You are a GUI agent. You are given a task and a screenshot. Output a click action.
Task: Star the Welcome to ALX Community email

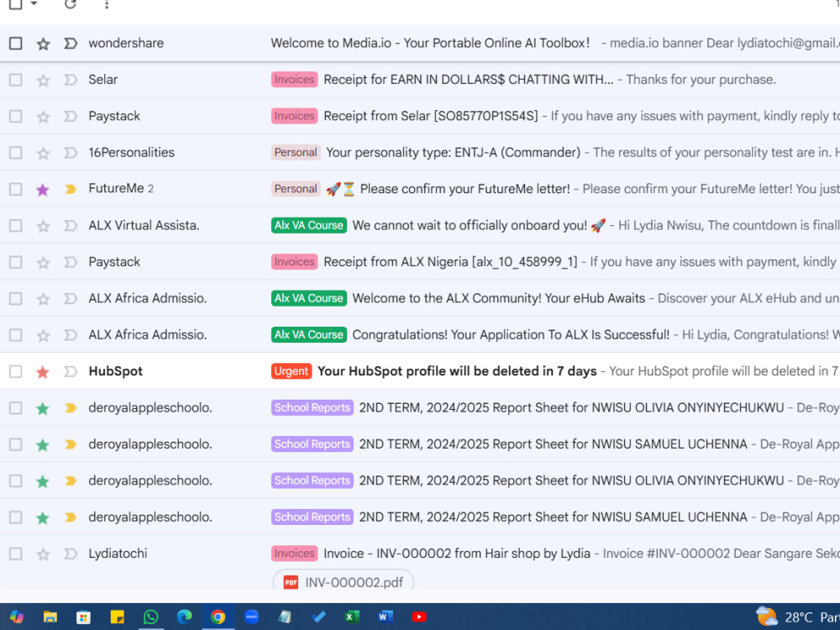click(x=43, y=298)
